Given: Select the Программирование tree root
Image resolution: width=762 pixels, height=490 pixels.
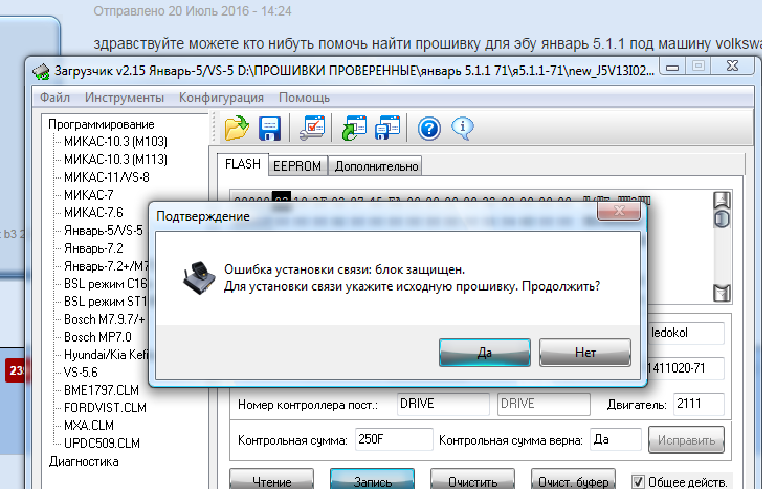Looking at the screenshot, I should pyautogui.click(x=101, y=124).
